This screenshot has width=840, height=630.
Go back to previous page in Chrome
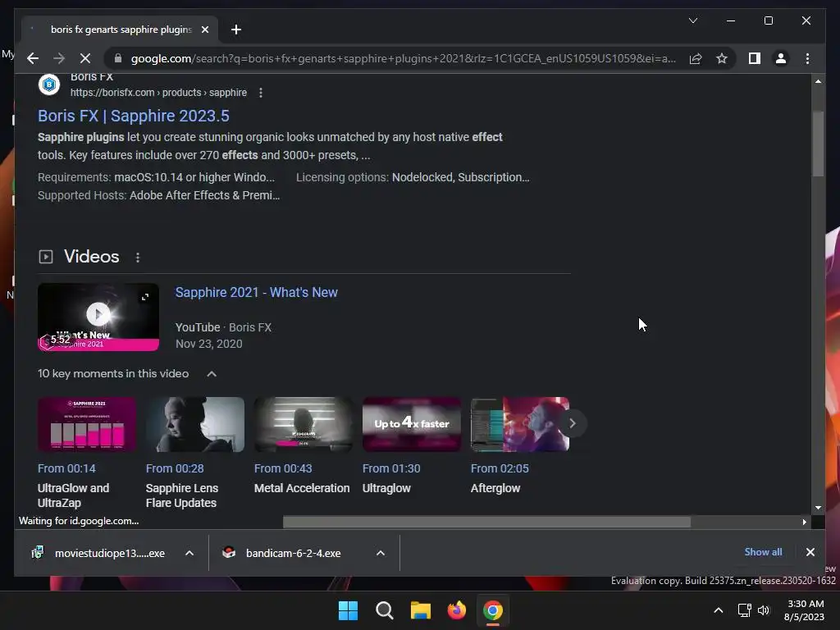pyautogui.click(x=33, y=58)
